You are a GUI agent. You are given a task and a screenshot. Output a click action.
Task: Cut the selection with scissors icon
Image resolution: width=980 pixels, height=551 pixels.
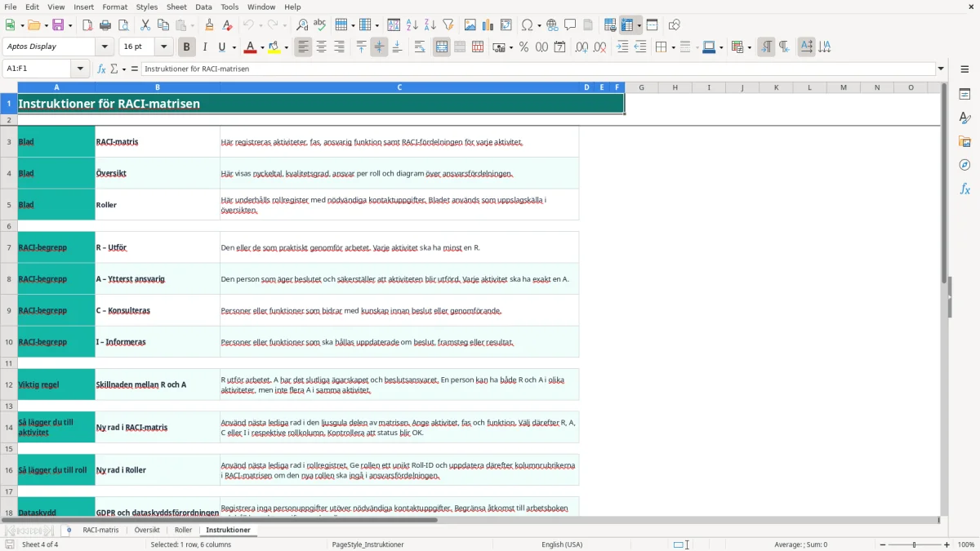tap(145, 25)
